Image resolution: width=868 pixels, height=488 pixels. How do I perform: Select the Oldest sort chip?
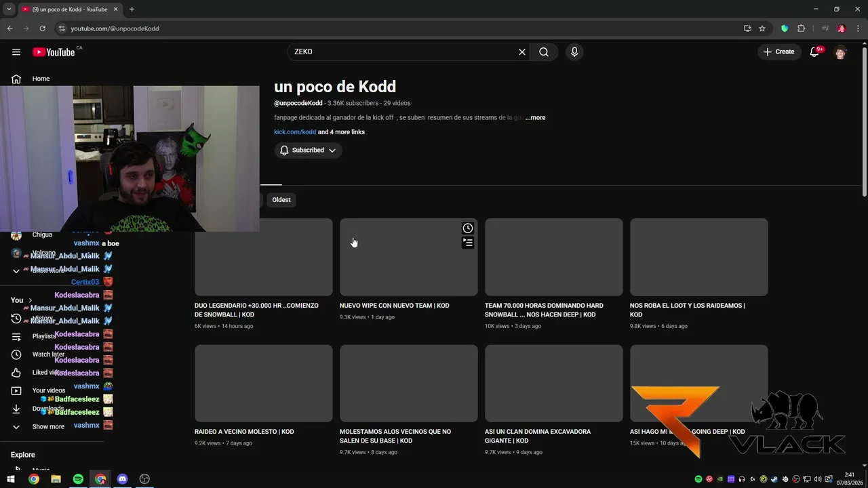click(281, 200)
